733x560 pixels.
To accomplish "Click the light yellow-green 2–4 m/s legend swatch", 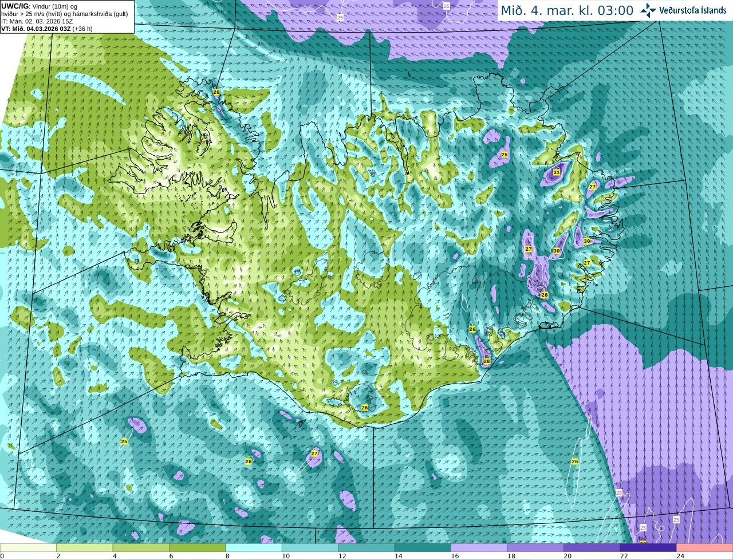I will [84, 547].
